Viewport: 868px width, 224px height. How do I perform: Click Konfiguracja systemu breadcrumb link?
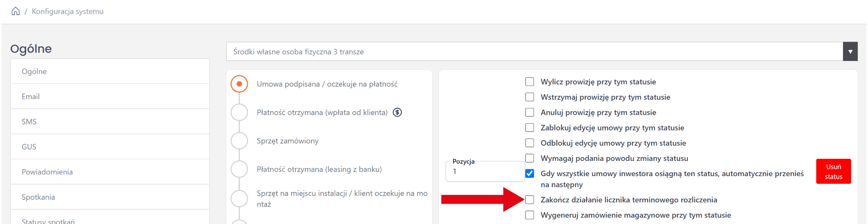pos(67,11)
